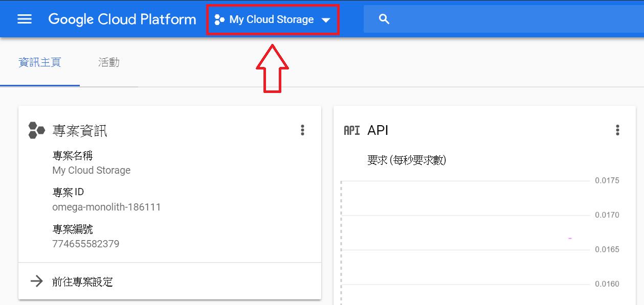This screenshot has width=644, height=305.
Task: Click the Google Cloud Platform logo text
Action: tap(122, 19)
